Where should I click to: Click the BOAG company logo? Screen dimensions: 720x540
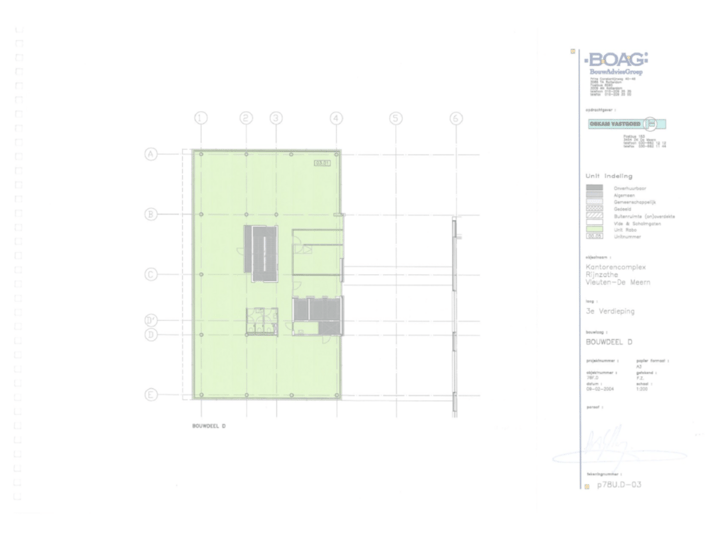coord(617,61)
